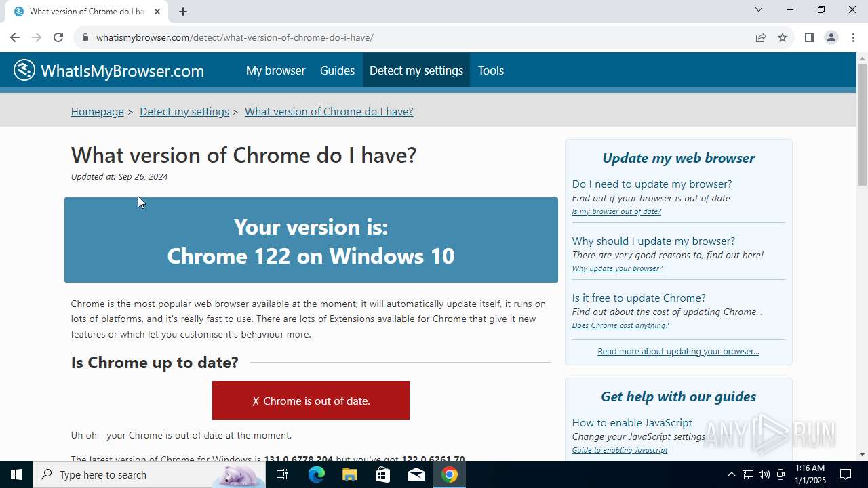Screen dimensions: 868x488
Task: Click the browser forward arrow
Action: pos(37,37)
